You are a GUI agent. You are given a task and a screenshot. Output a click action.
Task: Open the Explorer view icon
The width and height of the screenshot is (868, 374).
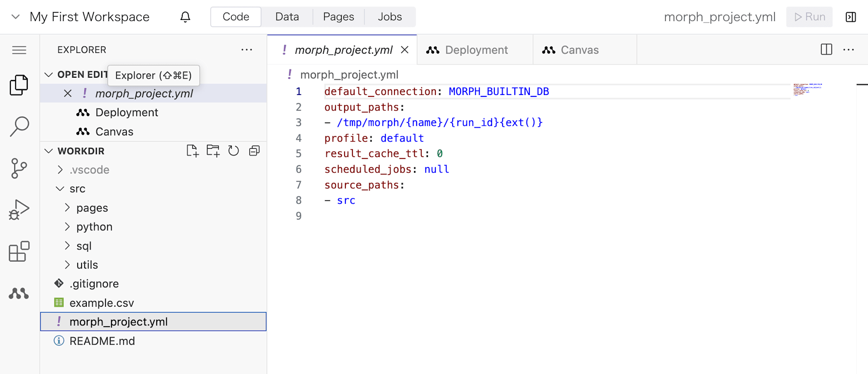point(19,85)
